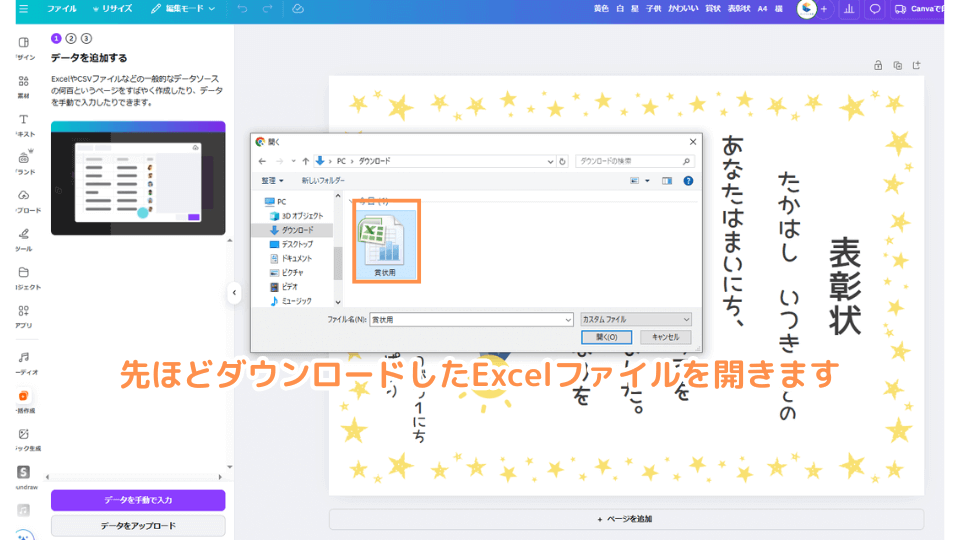Click 新しいフォルダー in the dialog toolbar
Screen dimensions: 960x540
point(323,181)
